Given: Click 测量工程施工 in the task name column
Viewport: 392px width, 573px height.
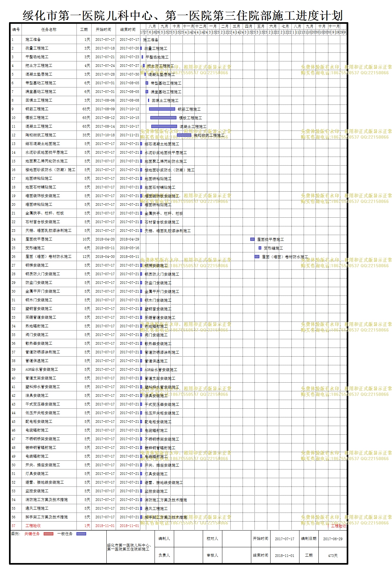Looking at the screenshot, I should tap(37, 48).
